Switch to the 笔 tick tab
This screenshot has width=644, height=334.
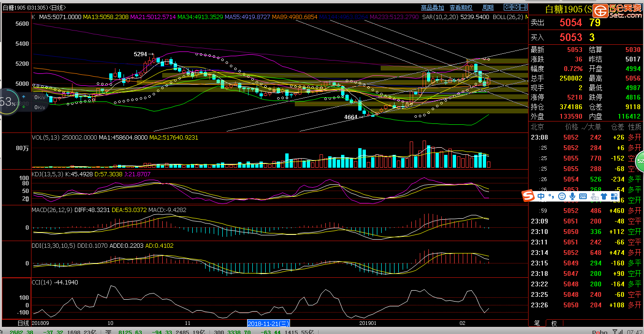pyautogui.click(x=537, y=323)
